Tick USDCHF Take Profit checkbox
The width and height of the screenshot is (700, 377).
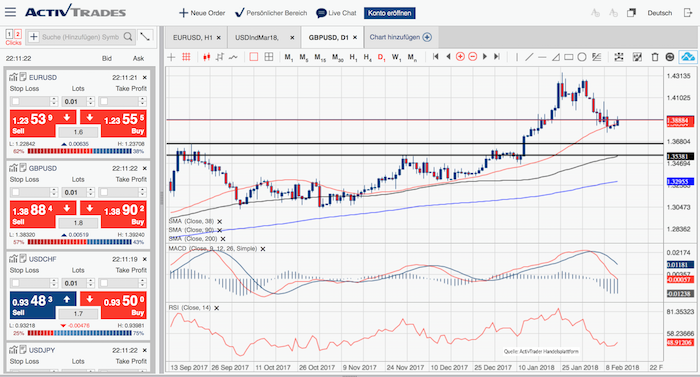click(104, 283)
